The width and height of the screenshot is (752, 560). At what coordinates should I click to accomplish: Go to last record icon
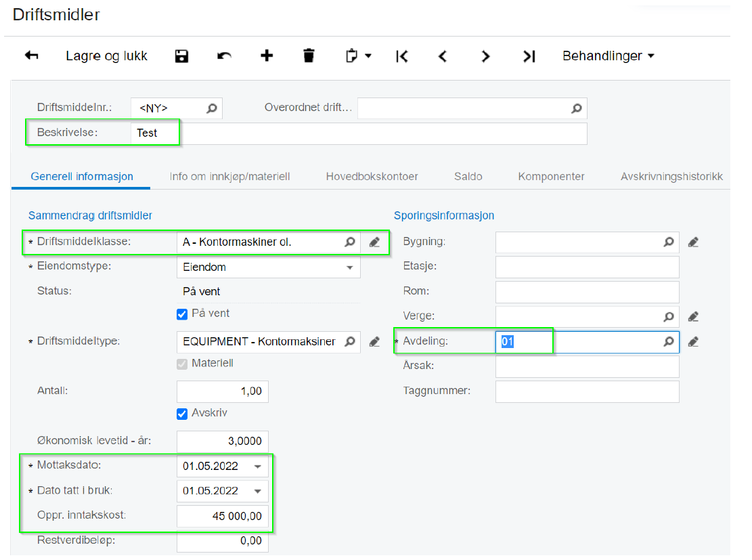(529, 56)
